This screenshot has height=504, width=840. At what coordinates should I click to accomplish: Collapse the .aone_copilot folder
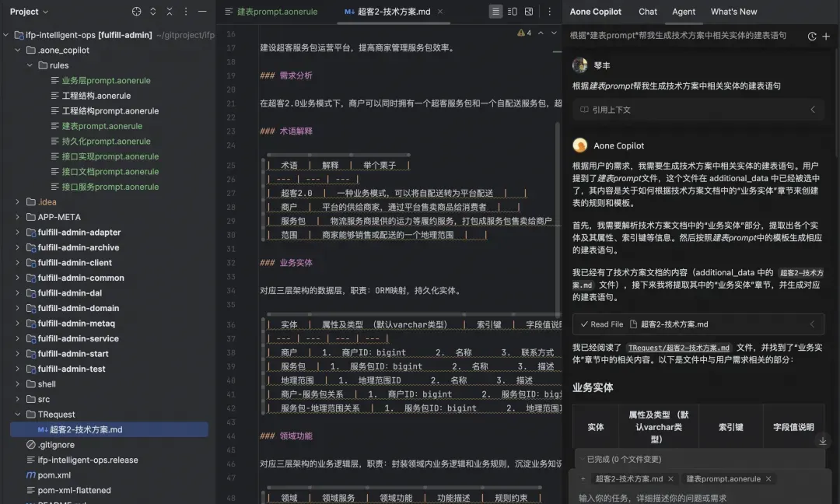pos(18,50)
